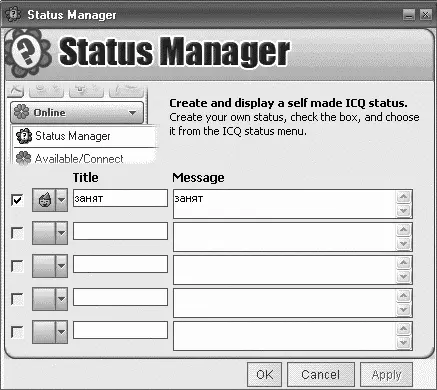The image size is (437, 390).
Task: Tick the fifth status row checkbox
Action: (17, 332)
